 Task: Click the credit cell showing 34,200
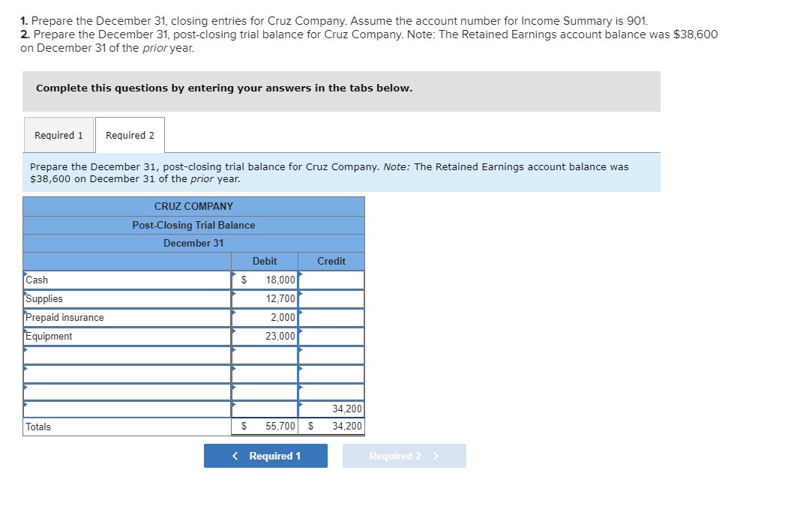331,409
